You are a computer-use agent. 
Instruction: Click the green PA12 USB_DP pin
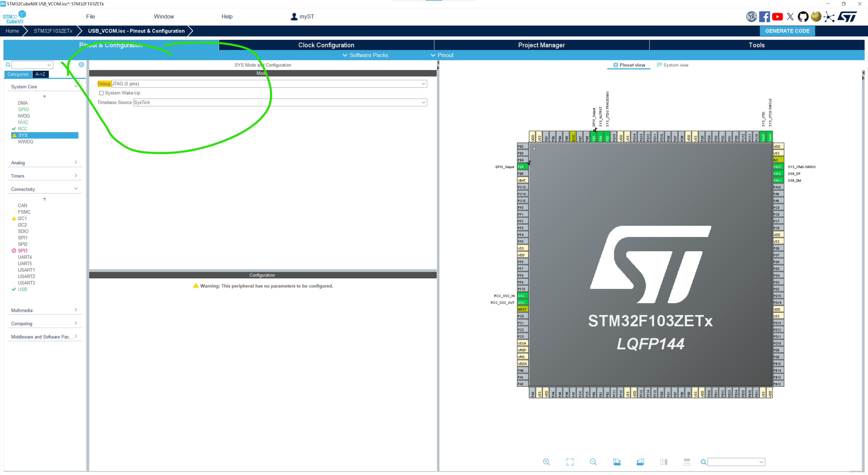pyautogui.click(x=778, y=174)
